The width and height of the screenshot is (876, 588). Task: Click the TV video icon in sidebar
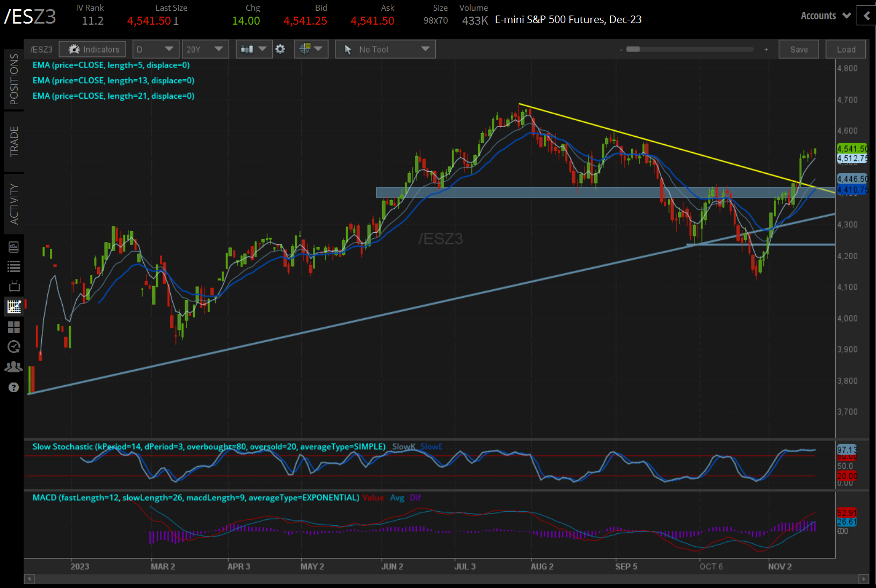14,286
